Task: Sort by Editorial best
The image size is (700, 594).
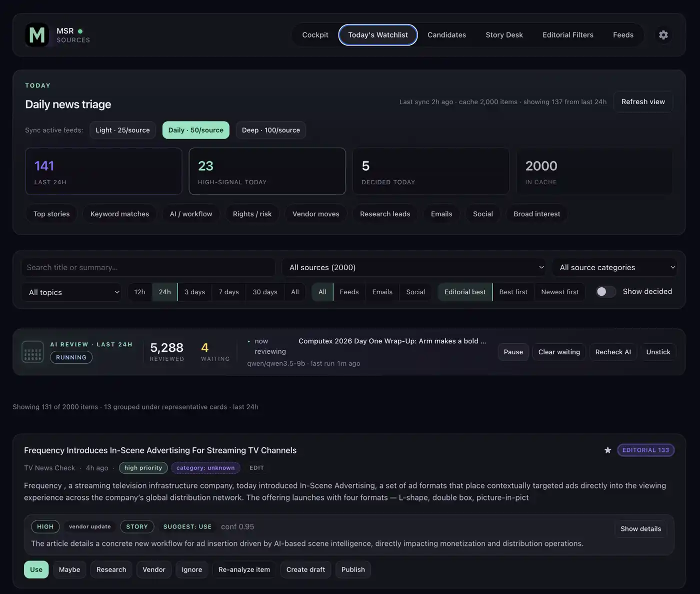Action: [465, 292]
